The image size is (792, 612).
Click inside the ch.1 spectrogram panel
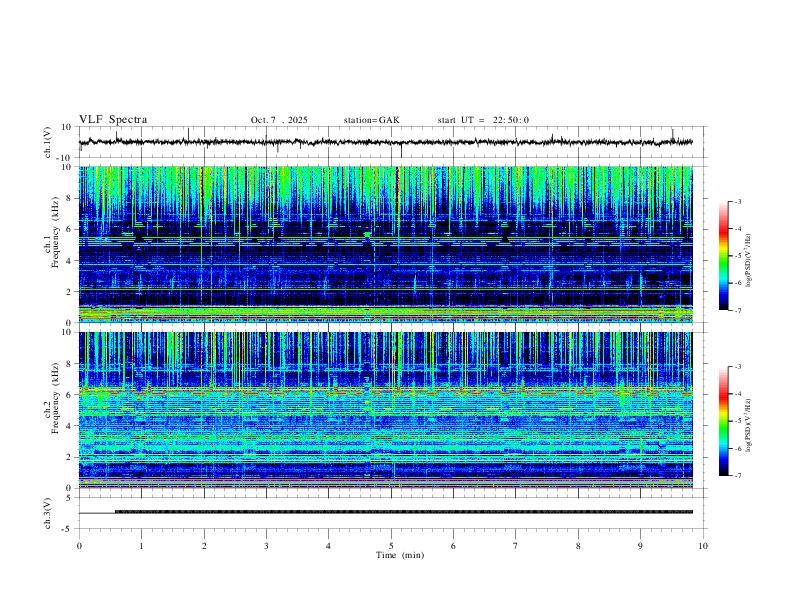(386, 244)
